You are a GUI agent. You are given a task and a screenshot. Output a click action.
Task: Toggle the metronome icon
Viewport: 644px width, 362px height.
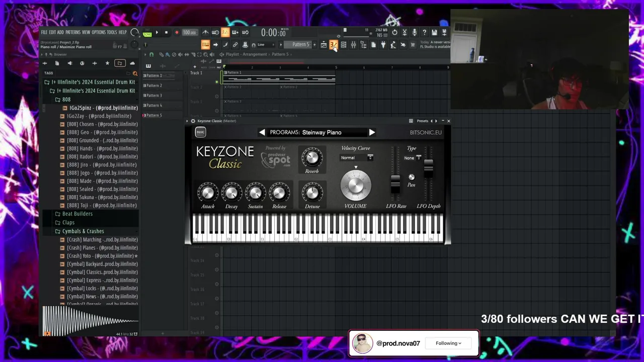tap(205, 33)
